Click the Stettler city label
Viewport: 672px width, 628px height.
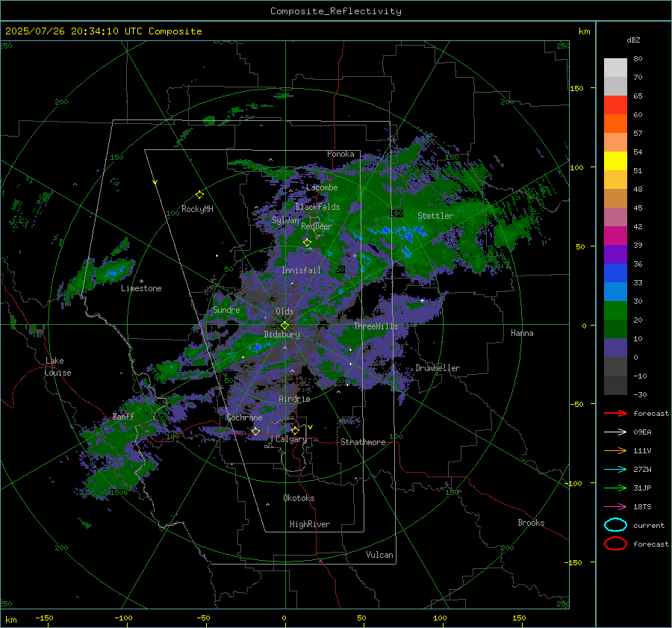[435, 216]
